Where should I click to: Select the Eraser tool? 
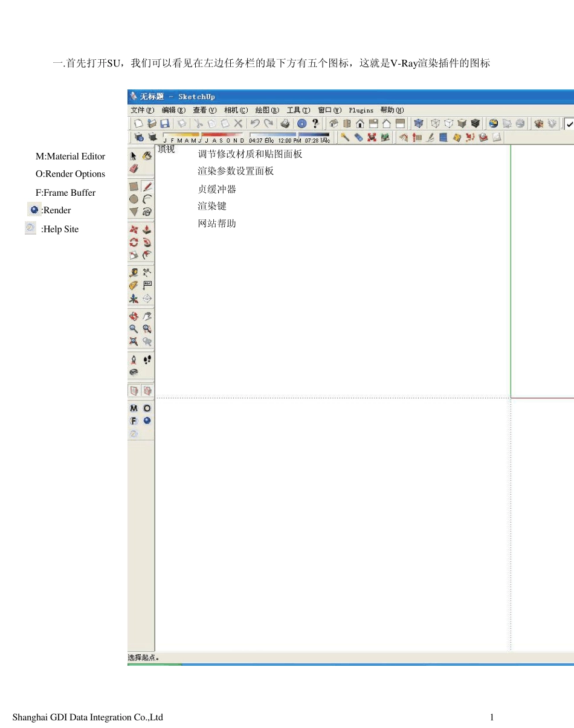click(x=134, y=169)
